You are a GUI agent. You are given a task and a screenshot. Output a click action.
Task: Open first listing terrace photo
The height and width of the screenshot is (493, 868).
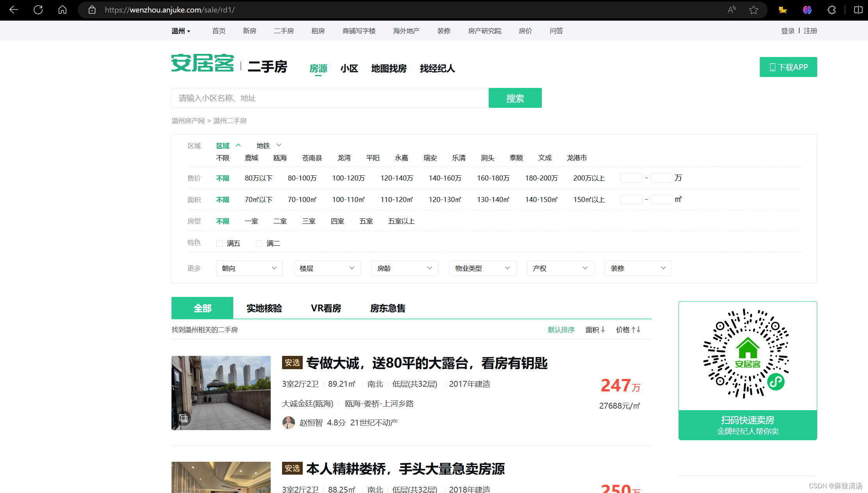click(x=221, y=393)
